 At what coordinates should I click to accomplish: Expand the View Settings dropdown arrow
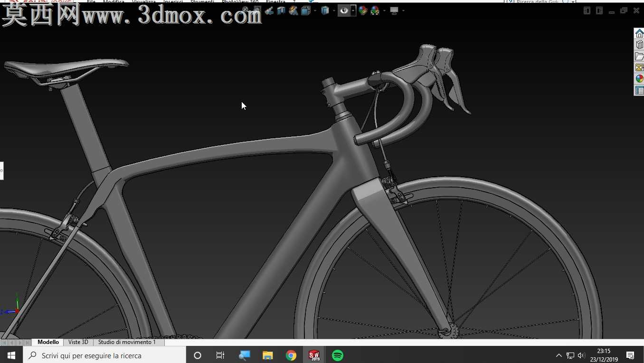(x=403, y=10)
